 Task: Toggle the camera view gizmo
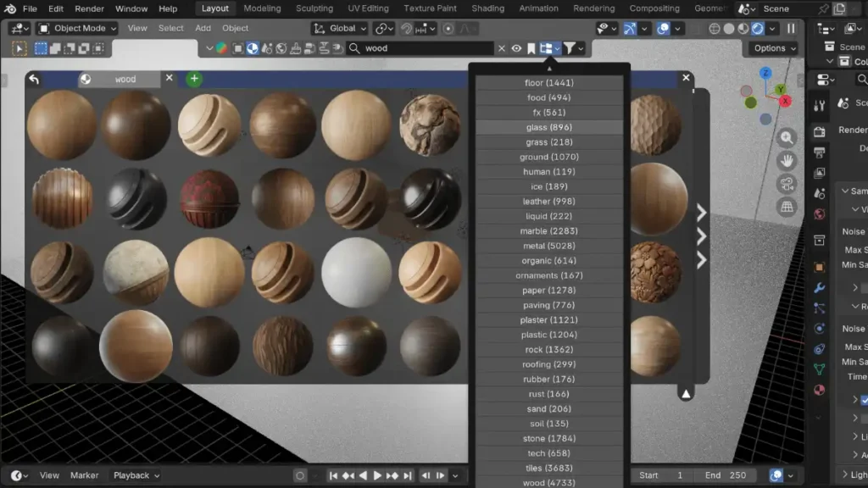[787, 184]
